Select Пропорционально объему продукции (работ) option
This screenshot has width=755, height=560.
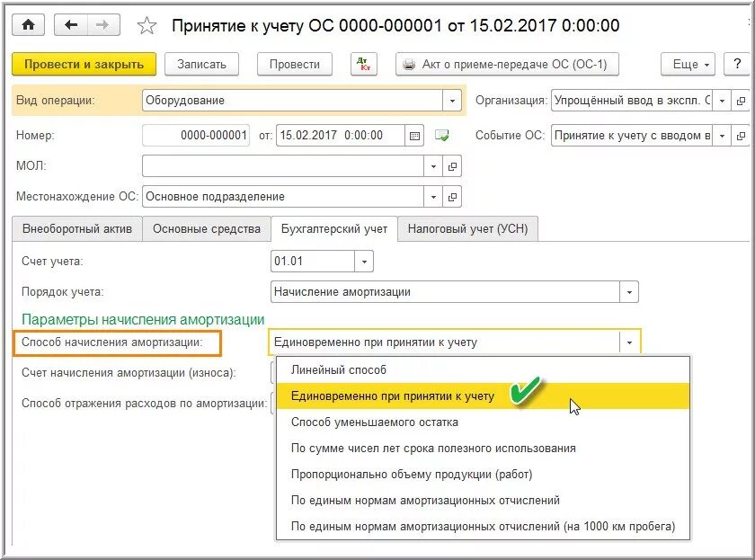(483, 475)
